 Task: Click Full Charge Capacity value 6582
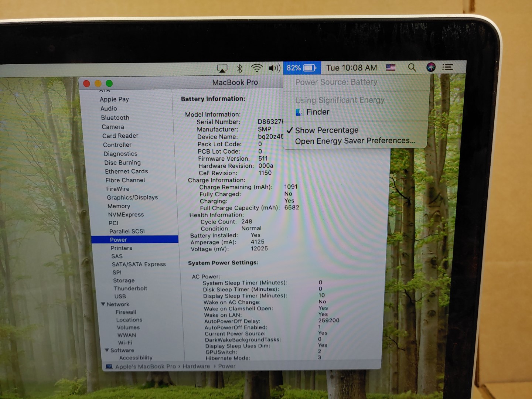291,208
